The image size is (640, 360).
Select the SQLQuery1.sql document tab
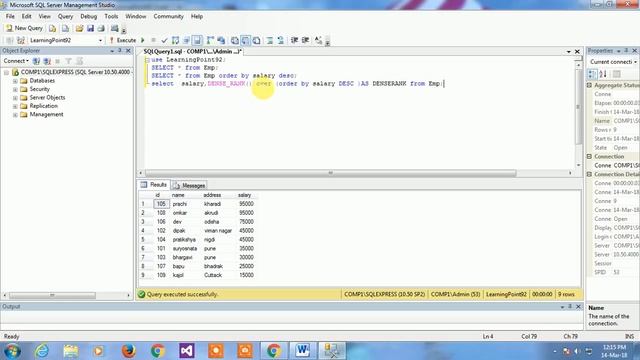[x=192, y=51]
